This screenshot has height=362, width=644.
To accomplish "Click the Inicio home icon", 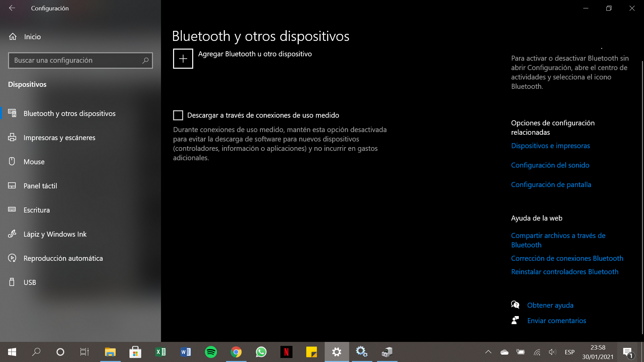I will (x=13, y=37).
